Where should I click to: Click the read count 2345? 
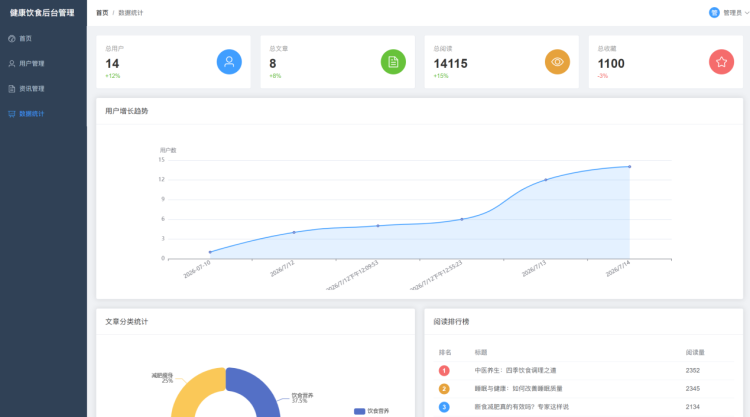click(693, 389)
